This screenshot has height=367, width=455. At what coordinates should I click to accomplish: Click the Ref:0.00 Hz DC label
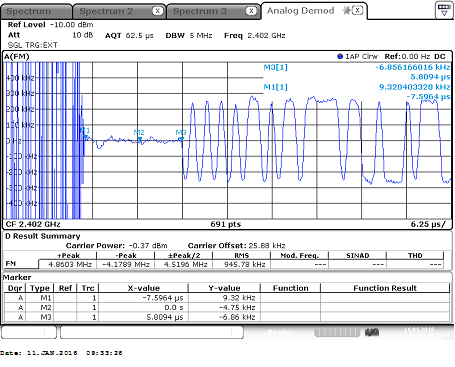click(415, 56)
